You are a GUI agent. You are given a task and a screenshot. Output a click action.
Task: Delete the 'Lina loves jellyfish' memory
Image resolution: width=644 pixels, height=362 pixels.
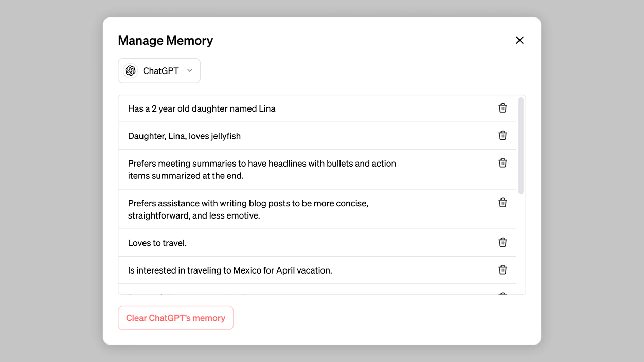(x=503, y=135)
